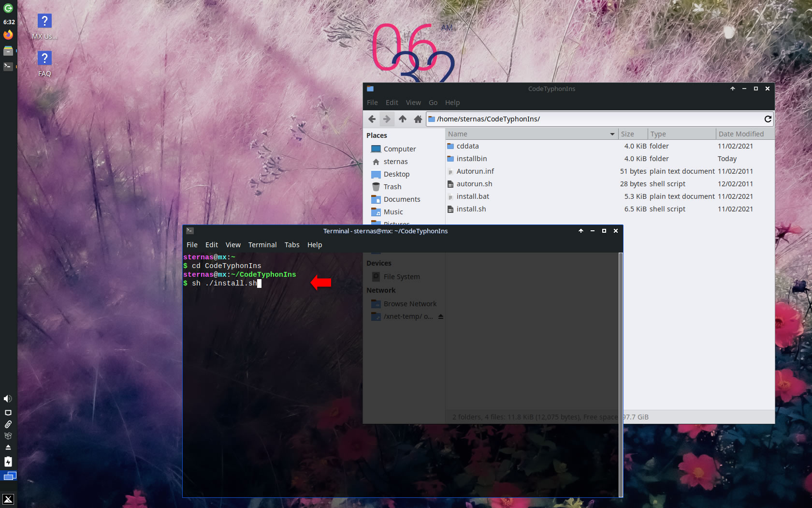Open the file manager View menu
Viewport: 812px width, 508px height.
(413, 103)
